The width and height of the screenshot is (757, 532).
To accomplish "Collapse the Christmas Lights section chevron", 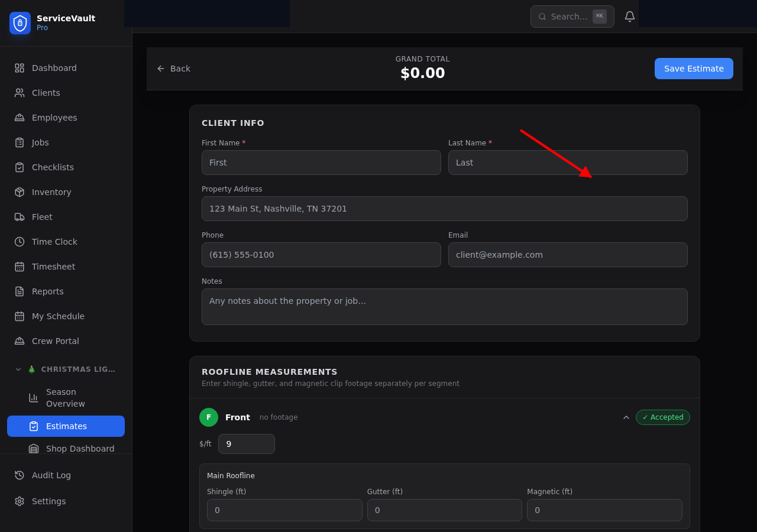I will tap(18, 368).
